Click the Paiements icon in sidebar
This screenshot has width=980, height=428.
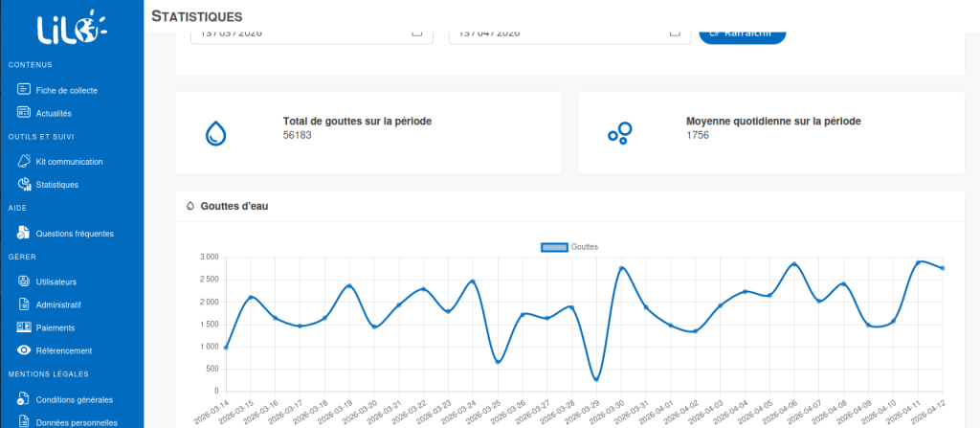tap(25, 327)
